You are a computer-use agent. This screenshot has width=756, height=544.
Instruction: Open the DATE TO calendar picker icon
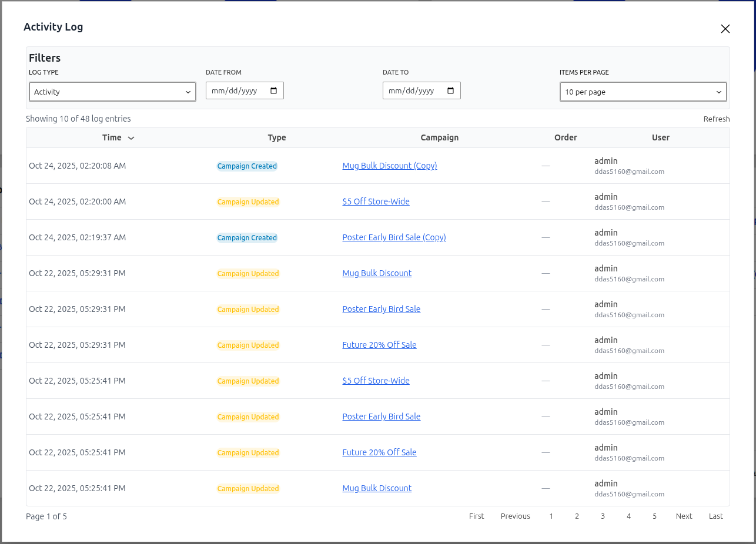[x=450, y=90]
